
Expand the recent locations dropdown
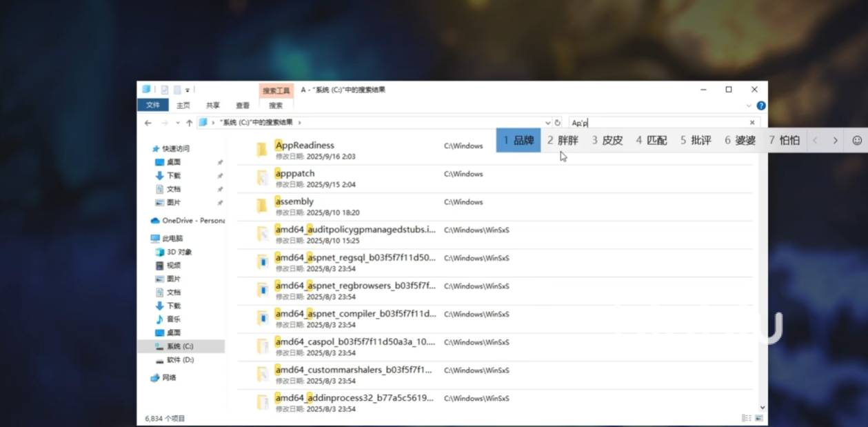tap(177, 123)
